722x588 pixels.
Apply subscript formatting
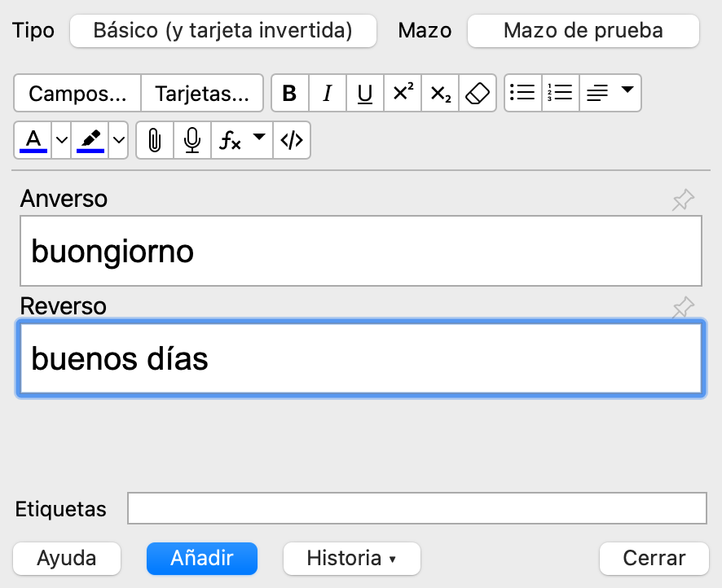[x=440, y=93]
